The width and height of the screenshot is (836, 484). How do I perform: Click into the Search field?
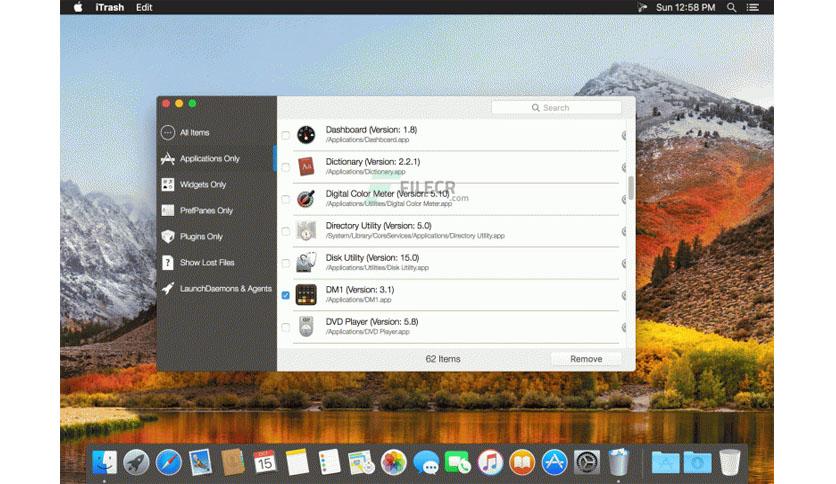(556, 108)
